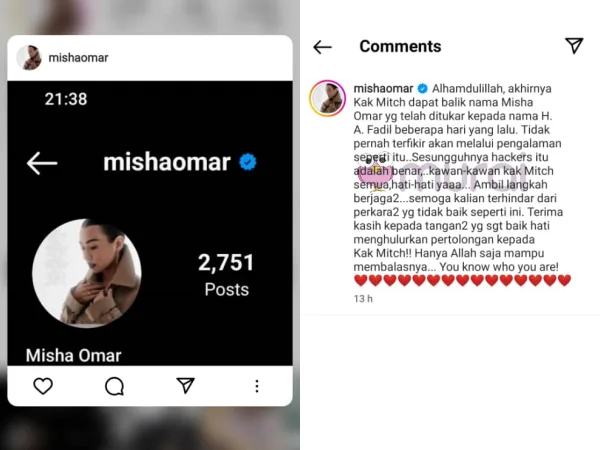Tap the mishaomar username in comment
Screen dimensions: 600x450
pos(383,88)
